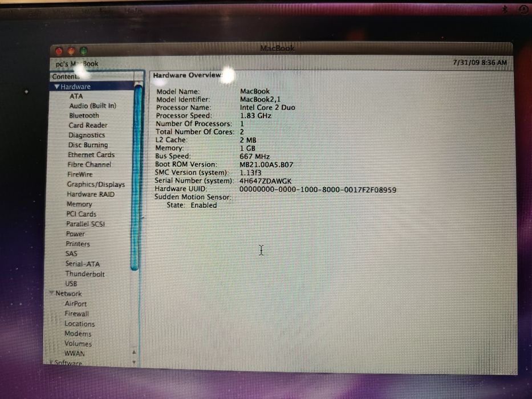The image size is (532, 399).
Task: Select Printers in the sidebar
Action: tap(78, 244)
